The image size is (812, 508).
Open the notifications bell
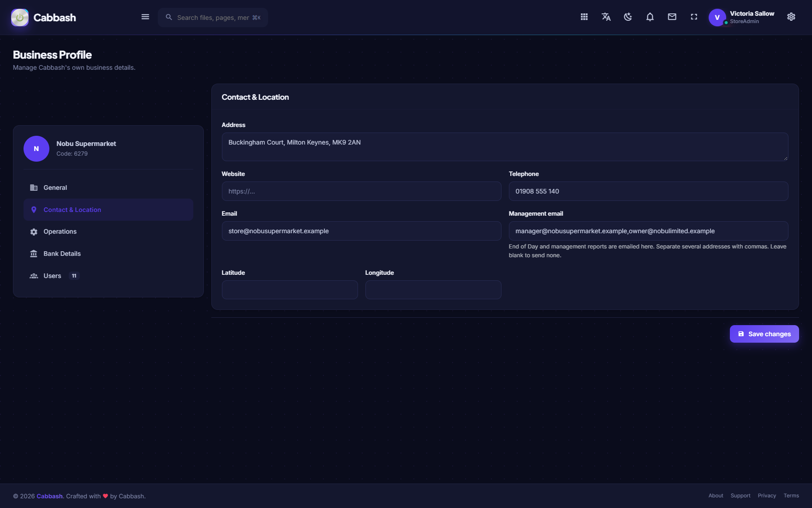(x=650, y=17)
